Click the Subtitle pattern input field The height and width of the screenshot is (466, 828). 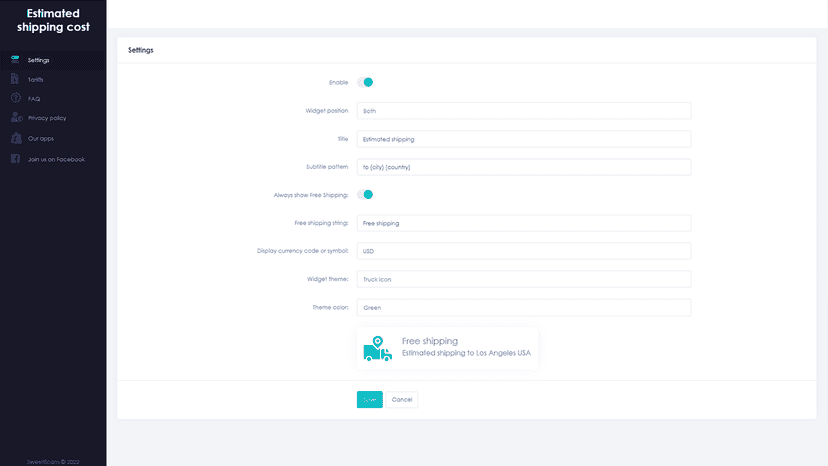point(524,167)
